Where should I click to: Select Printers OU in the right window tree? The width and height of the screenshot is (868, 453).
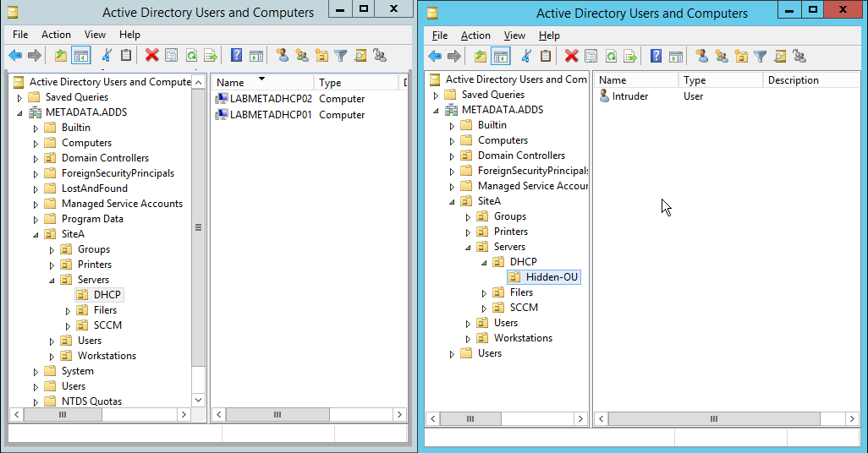pyautogui.click(x=510, y=232)
